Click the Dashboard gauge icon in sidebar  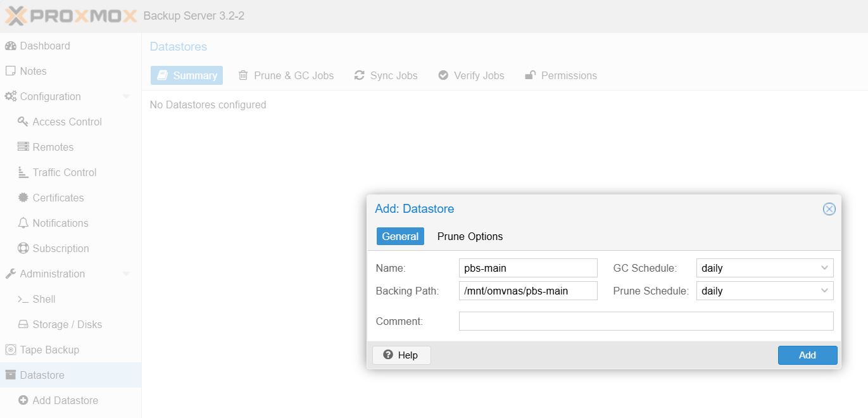point(10,46)
